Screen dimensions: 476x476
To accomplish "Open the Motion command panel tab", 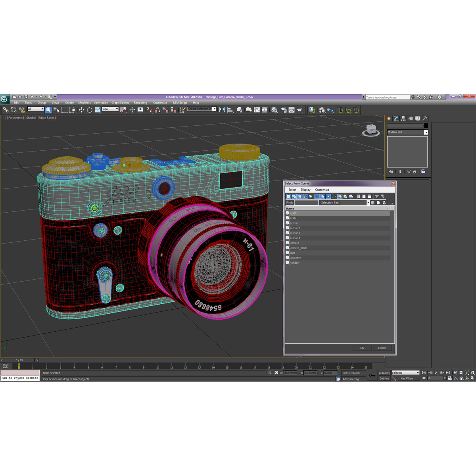I will (411, 118).
